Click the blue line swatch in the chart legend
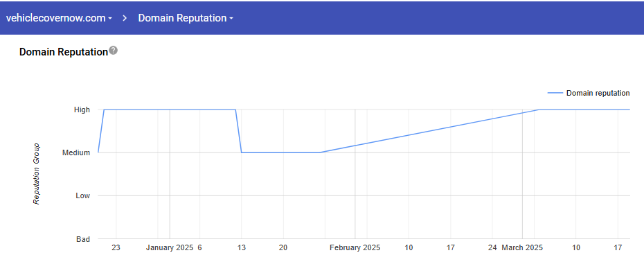Viewport: 644px width, 280px height. click(x=555, y=93)
